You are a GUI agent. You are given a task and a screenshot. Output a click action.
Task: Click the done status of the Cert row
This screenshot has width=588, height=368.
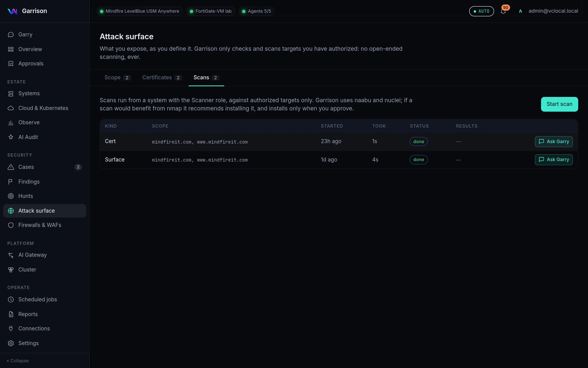pyautogui.click(x=419, y=142)
